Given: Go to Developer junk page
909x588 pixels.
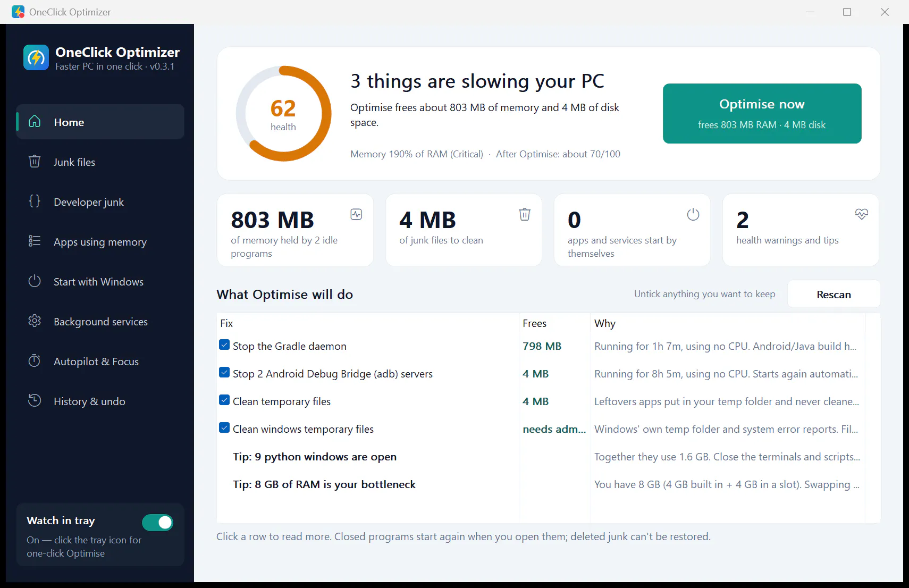Looking at the screenshot, I should point(100,201).
